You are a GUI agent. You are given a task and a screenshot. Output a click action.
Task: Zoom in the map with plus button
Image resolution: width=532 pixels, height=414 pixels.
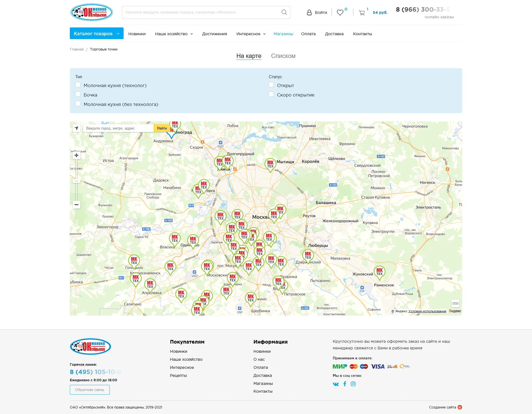point(76,155)
